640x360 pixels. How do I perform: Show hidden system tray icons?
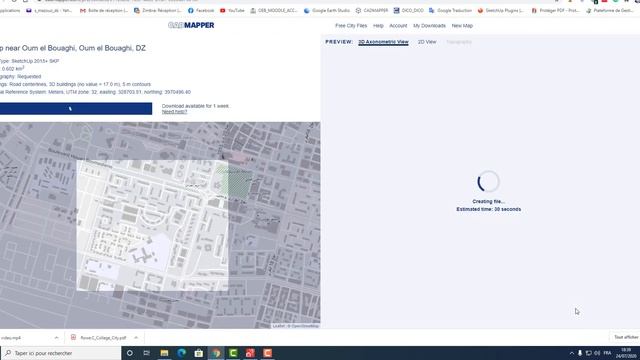pyautogui.click(x=571, y=353)
